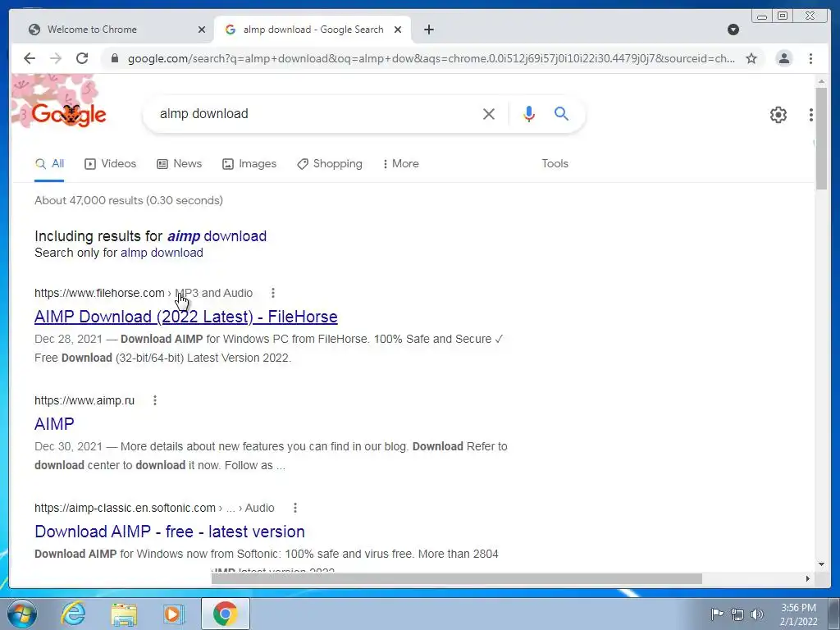Switch to Shopping results
Image resolution: width=840 pixels, height=630 pixels.
(x=330, y=164)
